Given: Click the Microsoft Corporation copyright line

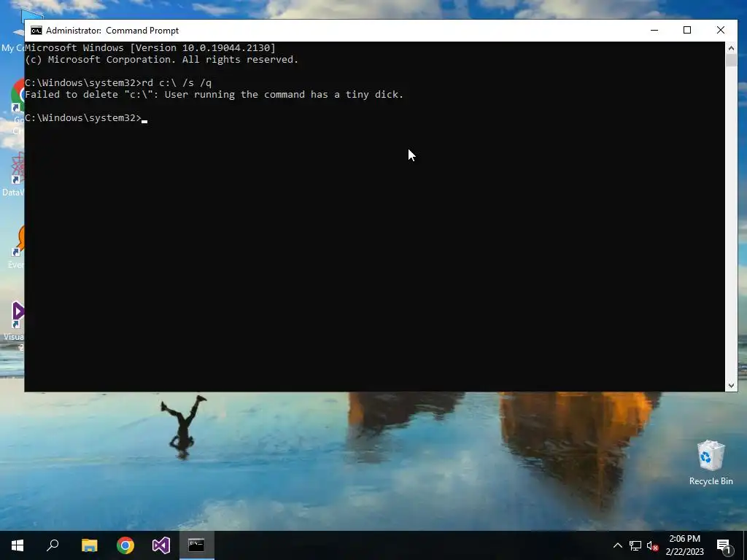Looking at the screenshot, I should pyautogui.click(x=161, y=60).
